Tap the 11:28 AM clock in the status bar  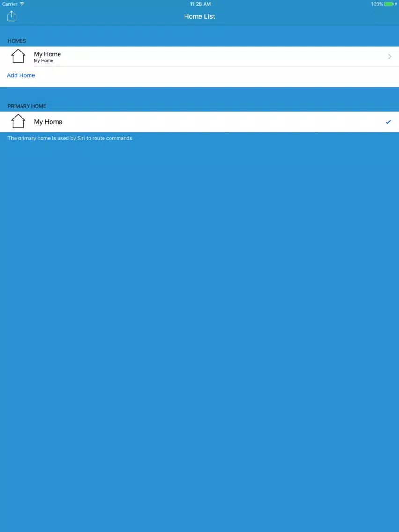(x=200, y=4)
